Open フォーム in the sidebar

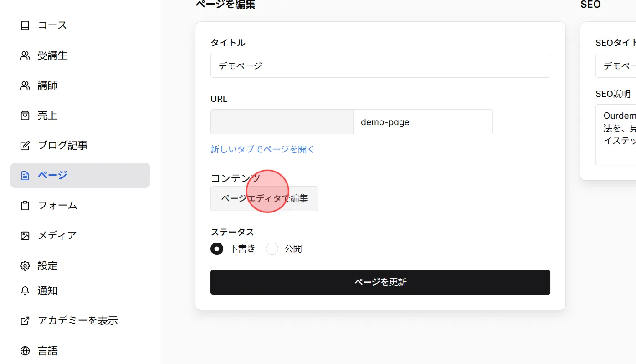pyautogui.click(x=80, y=206)
